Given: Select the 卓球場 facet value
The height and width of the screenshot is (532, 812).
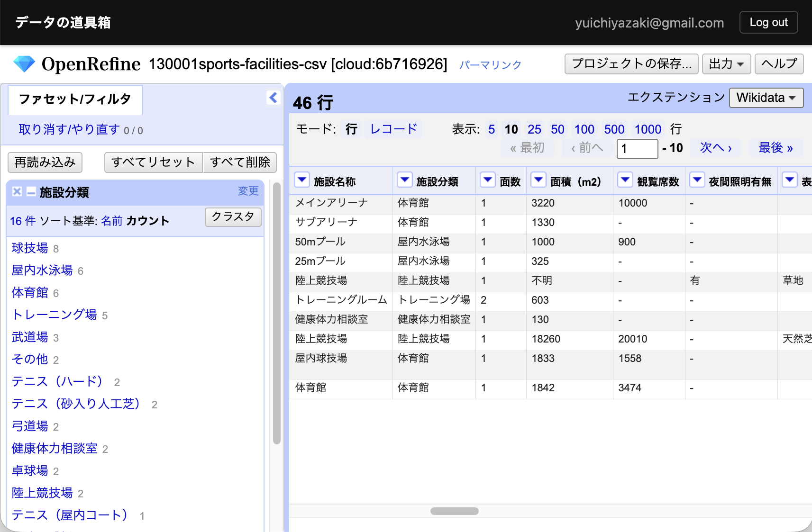Looking at the screenshot, I should pyautogui.click(x=30, y=470).
